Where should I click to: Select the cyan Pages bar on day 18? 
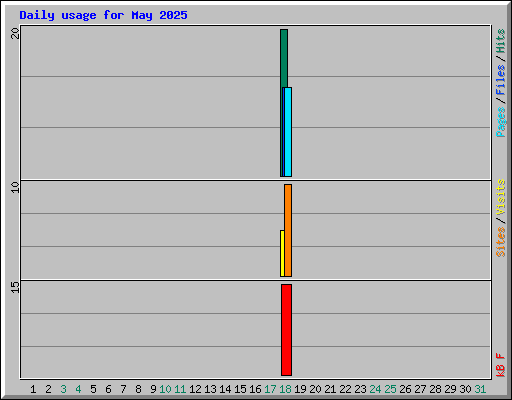point(288,132)
